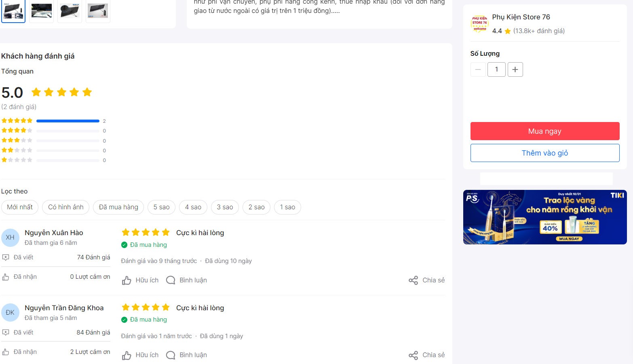
Task: Open reviewer name Nguyễn Xuân Hào
Action: [54, 233]
